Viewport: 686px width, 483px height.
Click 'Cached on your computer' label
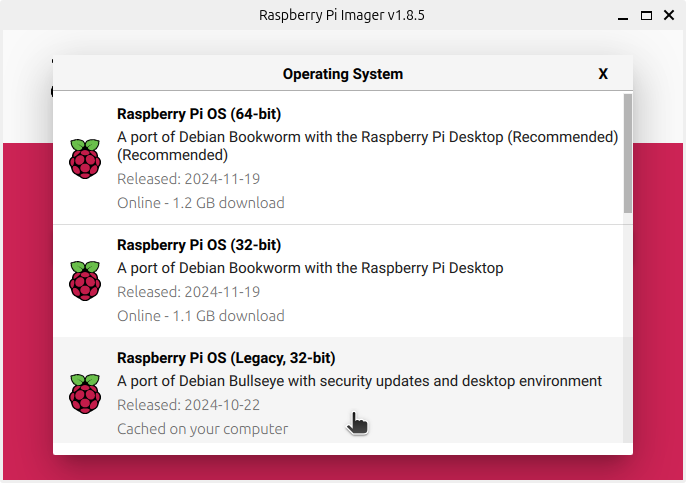203,429
